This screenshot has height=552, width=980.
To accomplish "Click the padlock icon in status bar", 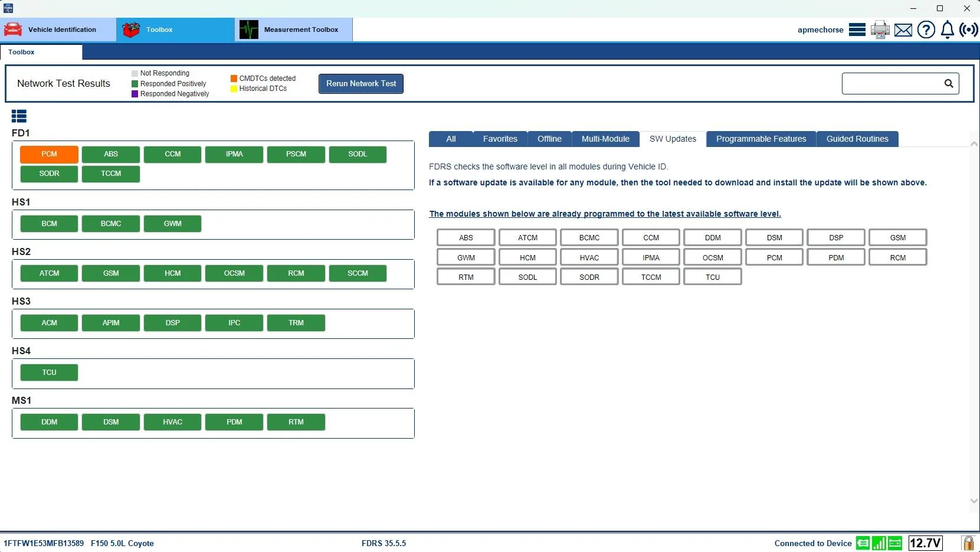I will point(968,543).
